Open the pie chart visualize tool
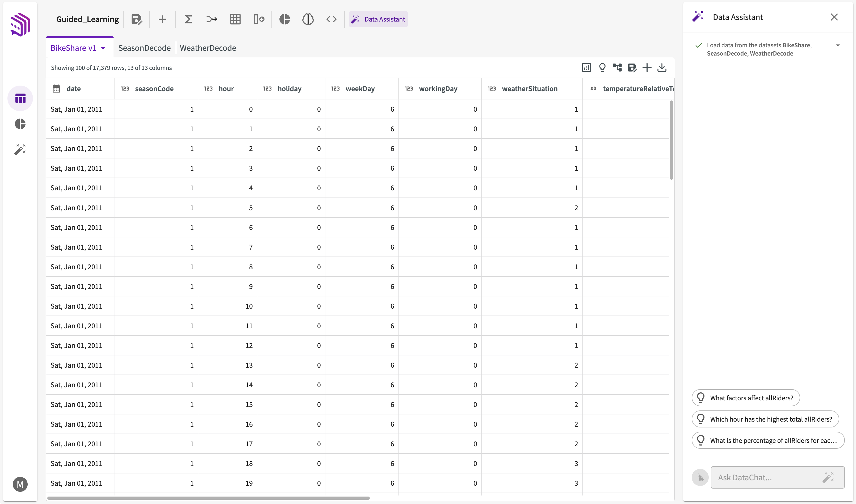 [285, 19]
